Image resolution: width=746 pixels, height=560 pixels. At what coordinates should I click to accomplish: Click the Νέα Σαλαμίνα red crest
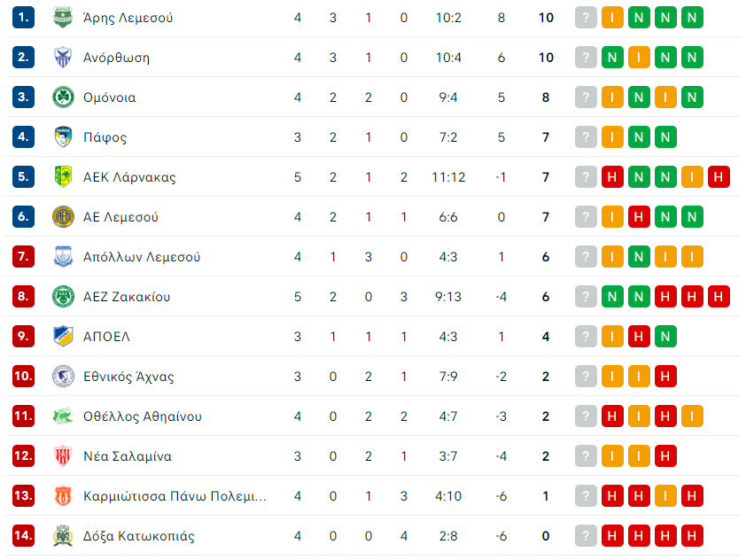click(x=63, y=455)
